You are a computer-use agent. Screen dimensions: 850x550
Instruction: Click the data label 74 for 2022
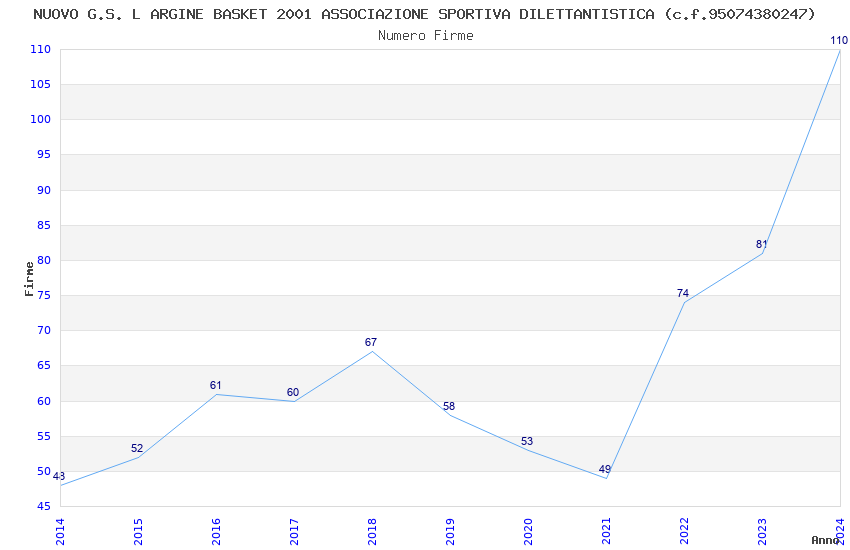pyautogui.click(x=683, y=293)
